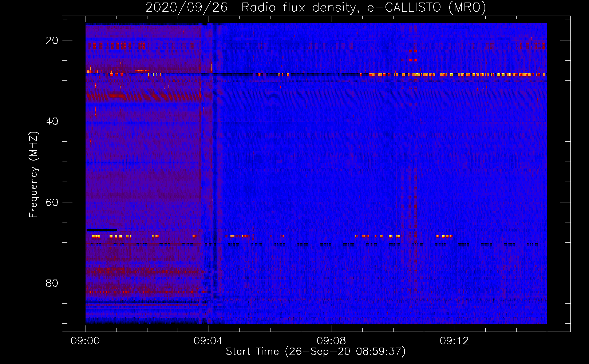Click the '09:00' time tick label
The width and height of the screenshot is (589, 364).
pyautogui.click(x=85, y=341)
